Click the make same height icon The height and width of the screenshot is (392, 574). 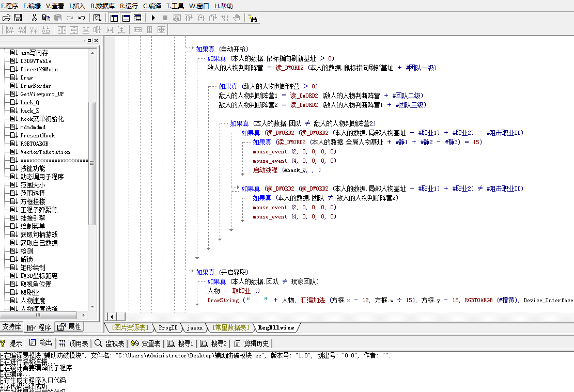149,29
